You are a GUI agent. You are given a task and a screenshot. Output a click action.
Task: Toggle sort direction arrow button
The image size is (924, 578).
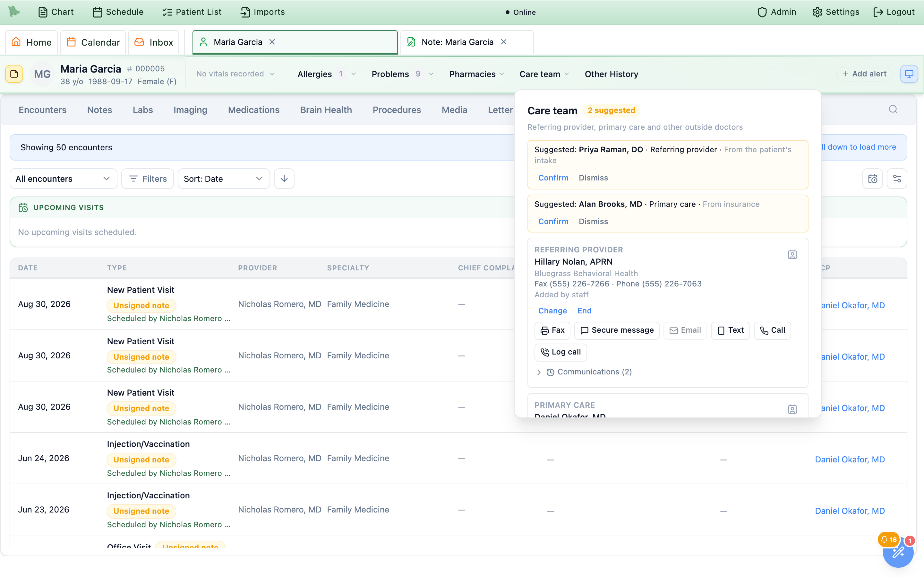284,179
